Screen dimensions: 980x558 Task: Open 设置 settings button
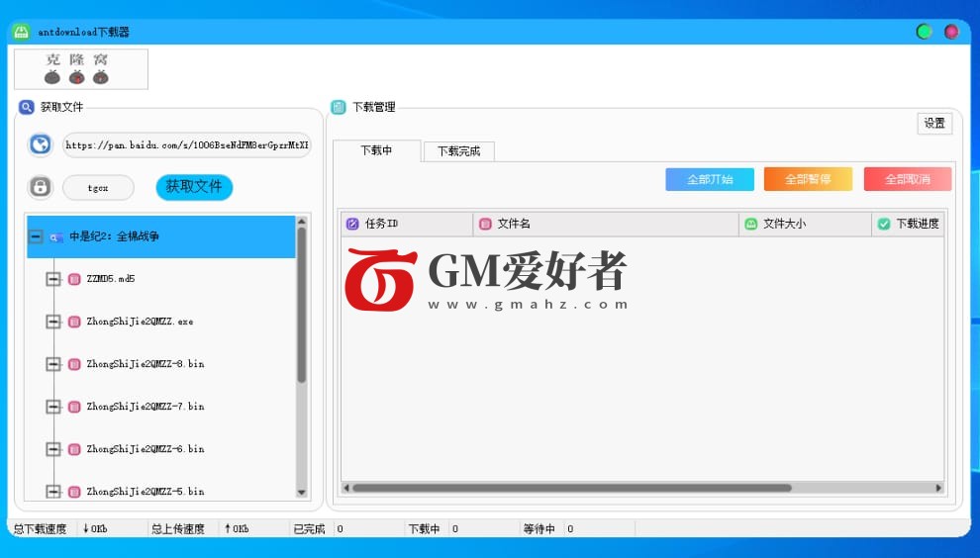[x=935, y=123]
